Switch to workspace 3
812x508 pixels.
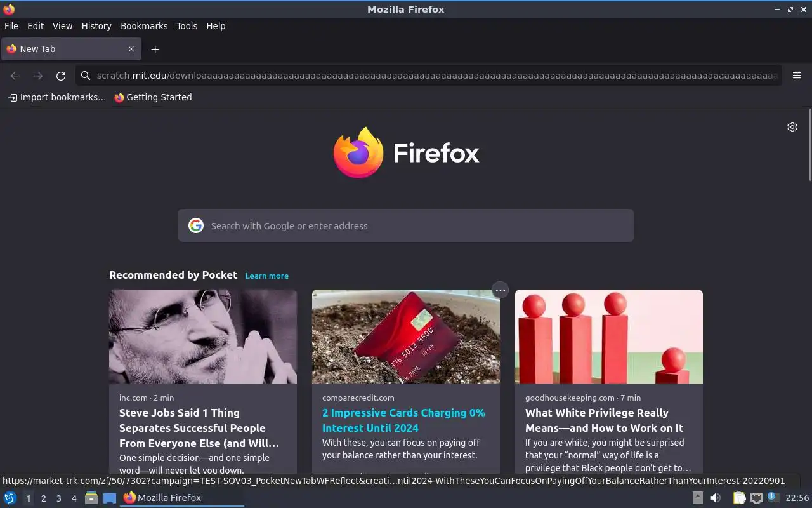click(x=59, y=498)
